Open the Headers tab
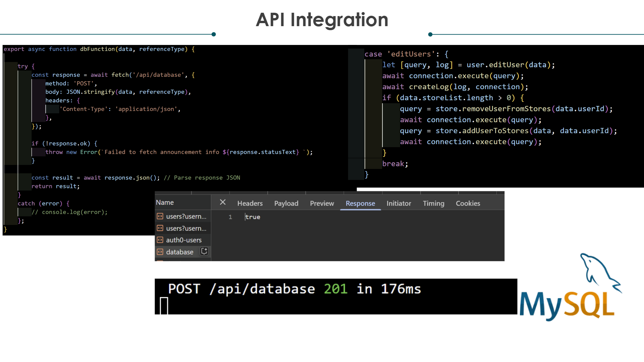644x362 pixels. (x=250, y=203)
